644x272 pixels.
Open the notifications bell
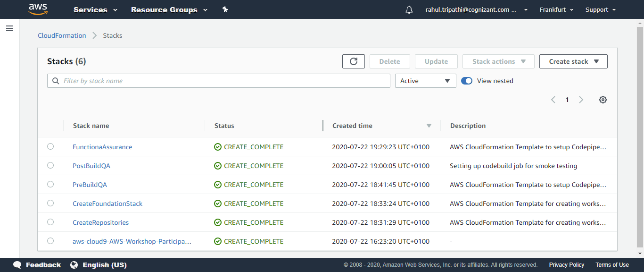409,9
